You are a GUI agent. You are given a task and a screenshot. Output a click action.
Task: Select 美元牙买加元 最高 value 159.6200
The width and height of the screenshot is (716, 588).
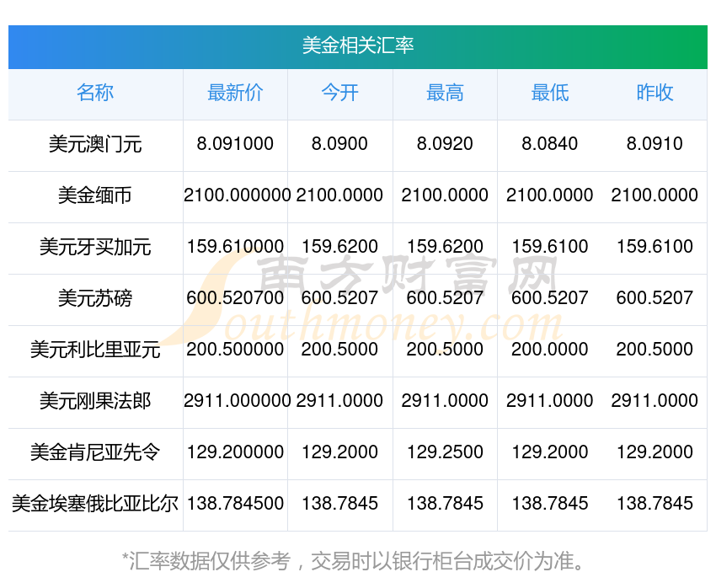click(x=445, y=247)
